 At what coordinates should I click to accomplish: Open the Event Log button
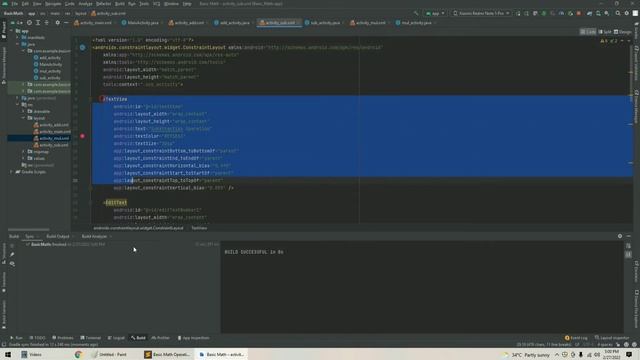[x=576, y=338]
